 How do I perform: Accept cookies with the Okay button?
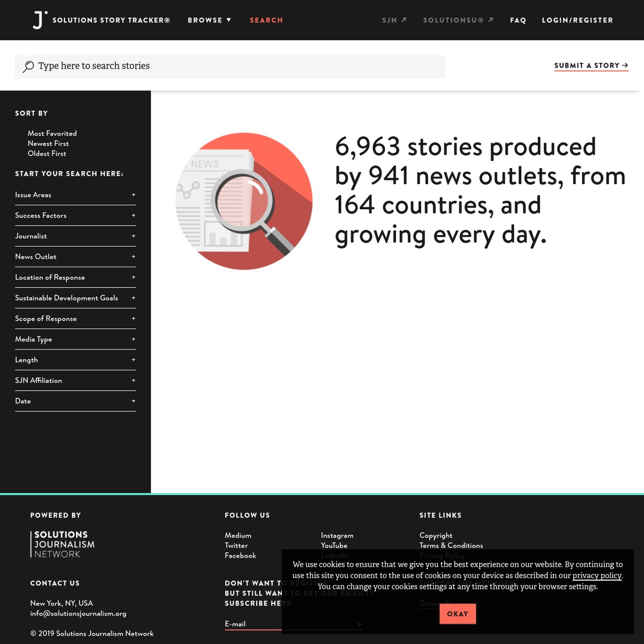457,614
